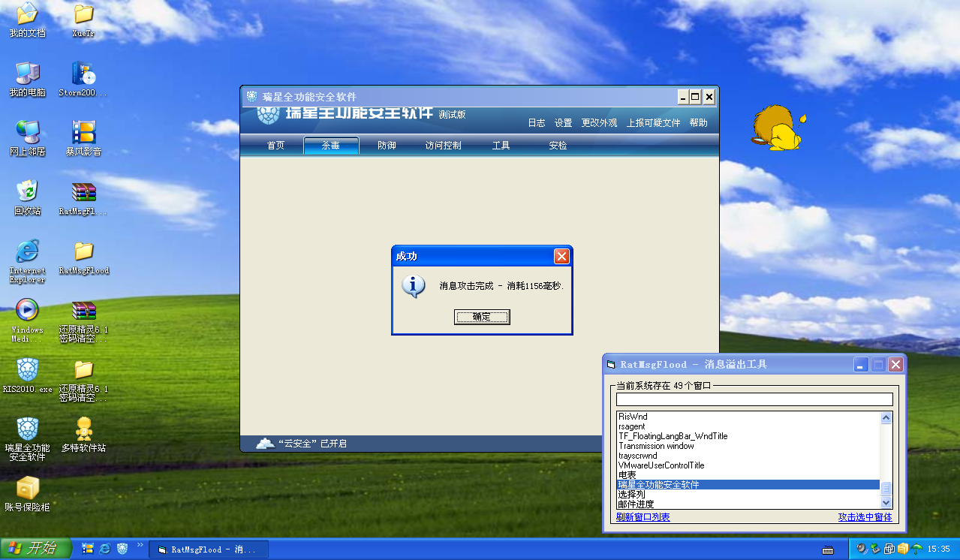Click the 开始 Start button

(36, 549)
